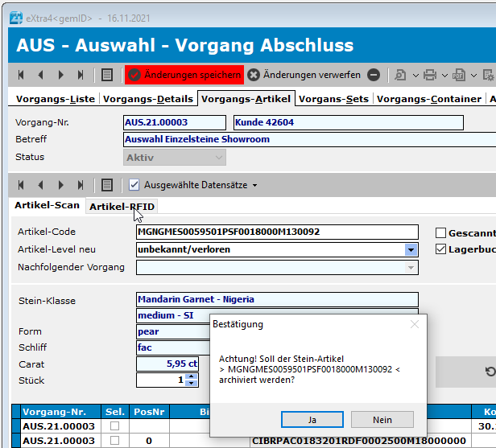The width and height of the screenshot is (496, 448).
Task: Expand Ausgewählte Datensätze dropdown arrow
Action: pos(255,185)
